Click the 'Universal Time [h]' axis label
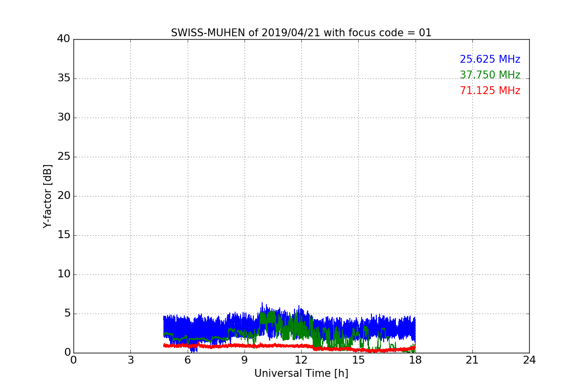 point(301,373)
